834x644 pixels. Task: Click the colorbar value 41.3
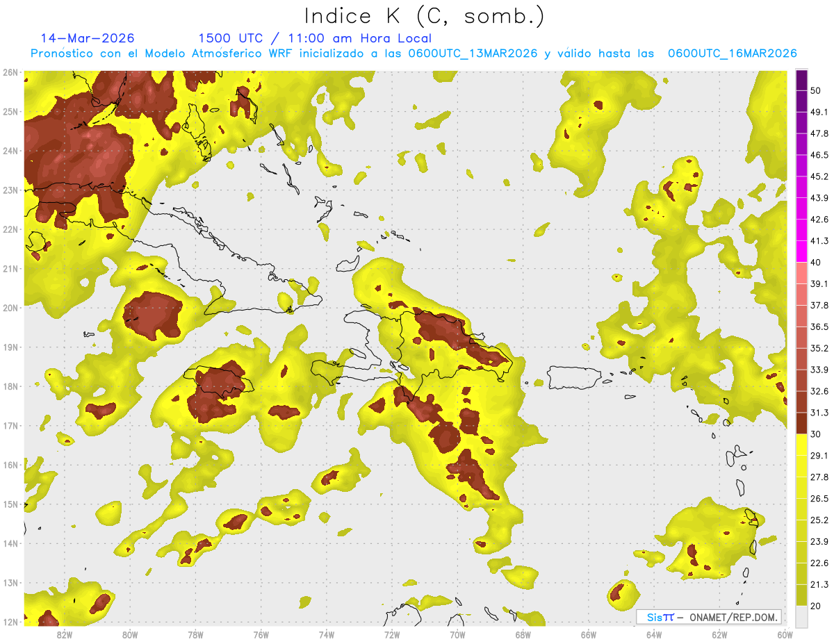pos(819,241)
